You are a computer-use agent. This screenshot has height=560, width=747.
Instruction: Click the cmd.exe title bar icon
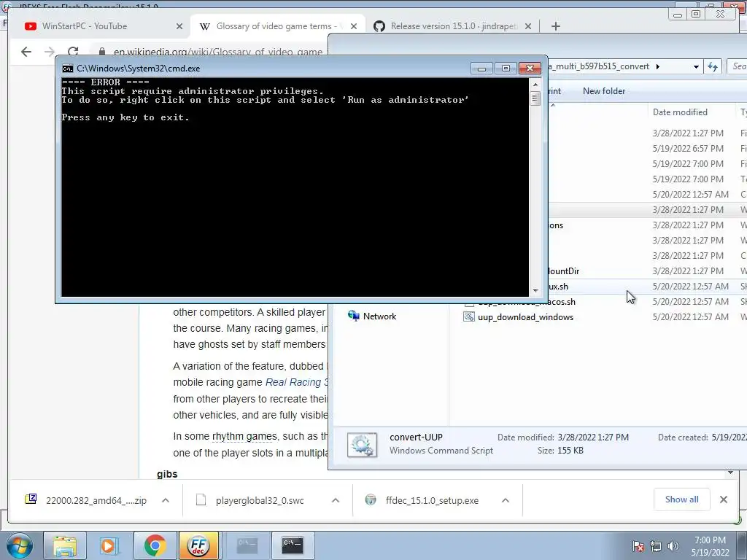68,69
